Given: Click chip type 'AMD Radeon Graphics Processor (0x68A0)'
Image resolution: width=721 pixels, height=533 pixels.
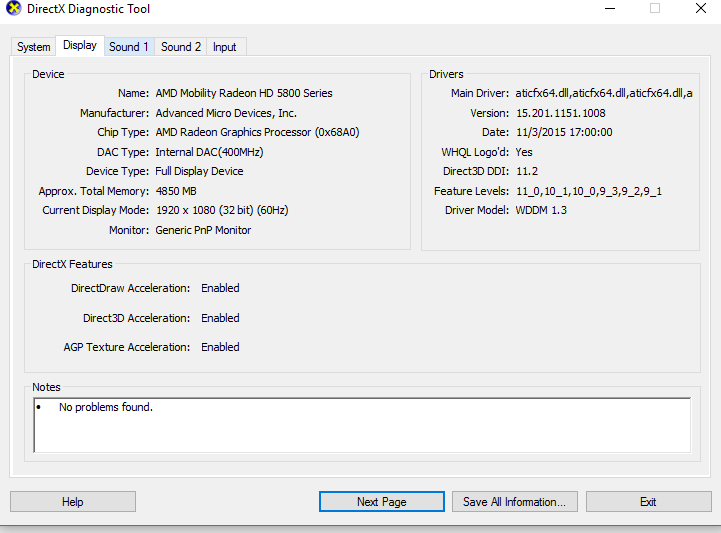Looking at the screenshot, I should tap(257, 132).
